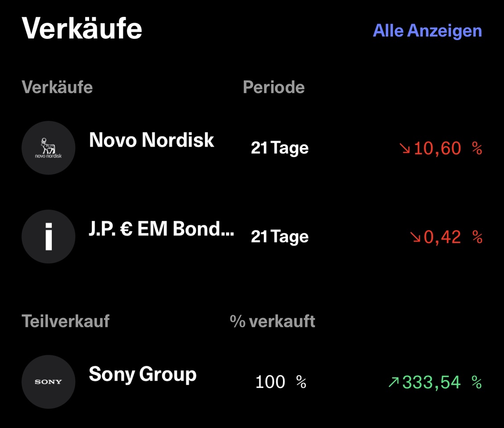504x428 pixels.
Task: Open the Sony logo icon
Action: [x=49, y=382]
